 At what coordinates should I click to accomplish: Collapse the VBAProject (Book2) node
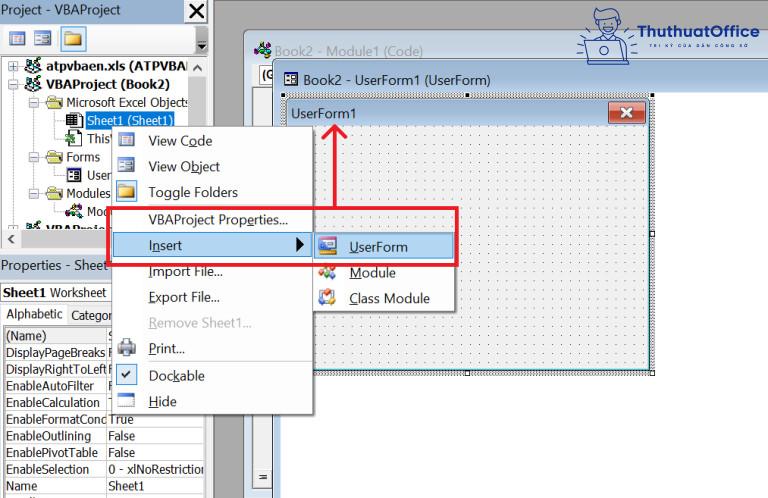tap(13, 84)
